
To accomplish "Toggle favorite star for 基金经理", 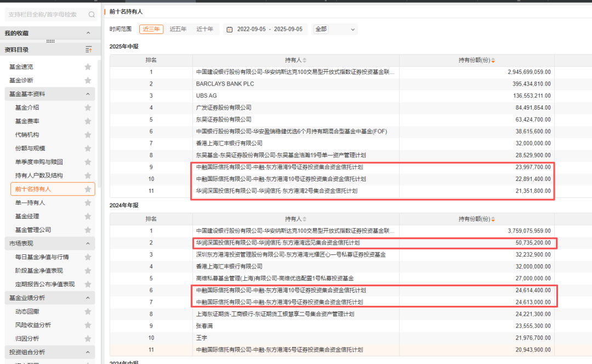I will click(88, 217).
